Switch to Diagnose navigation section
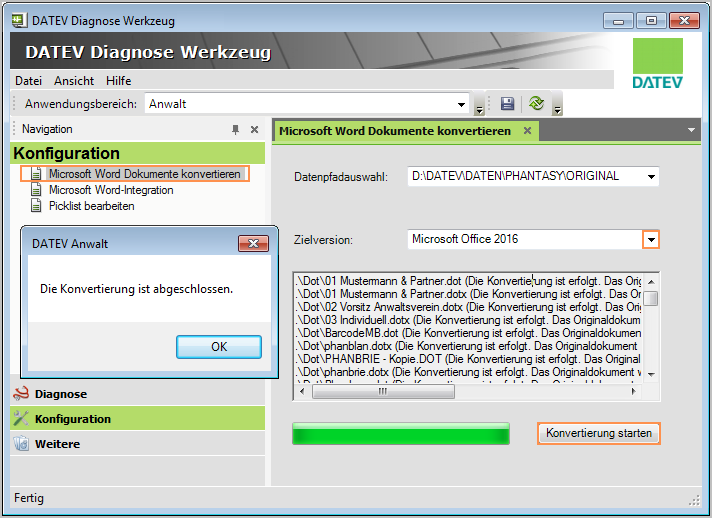 point(138,394)
